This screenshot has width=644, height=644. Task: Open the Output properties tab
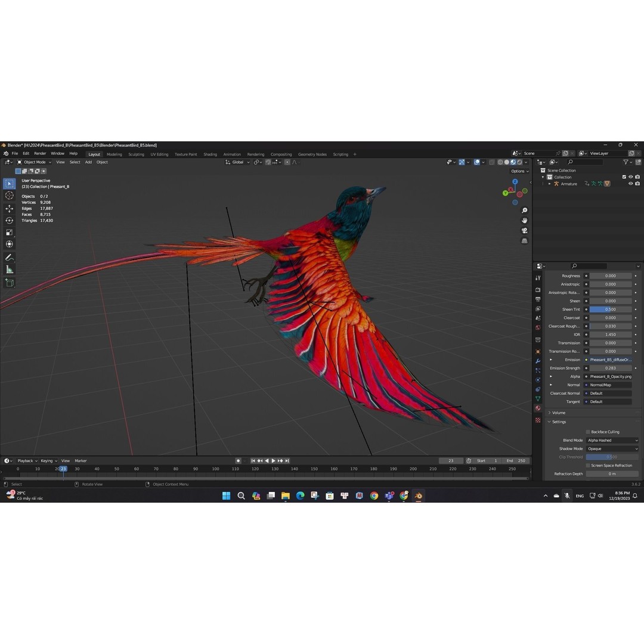(x=538, y=299)
